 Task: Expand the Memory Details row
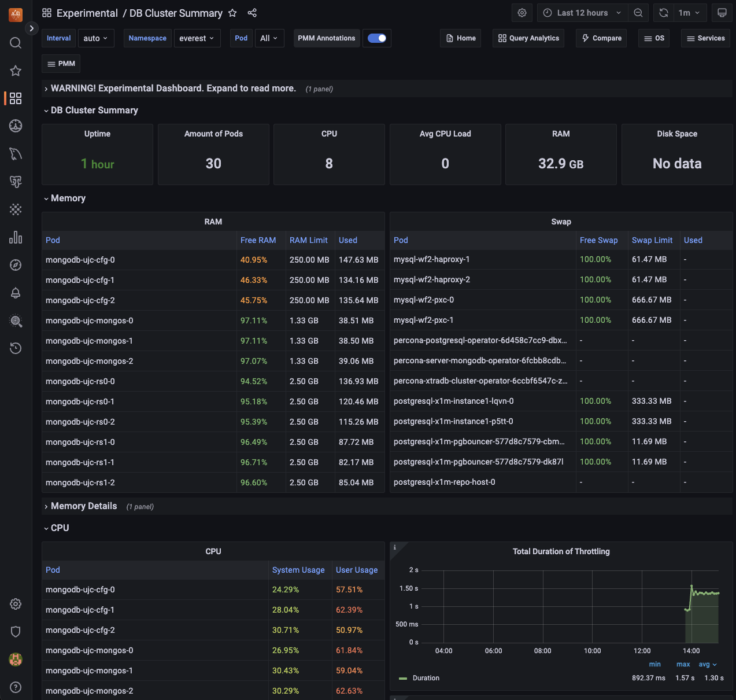(x=84, y=506)
